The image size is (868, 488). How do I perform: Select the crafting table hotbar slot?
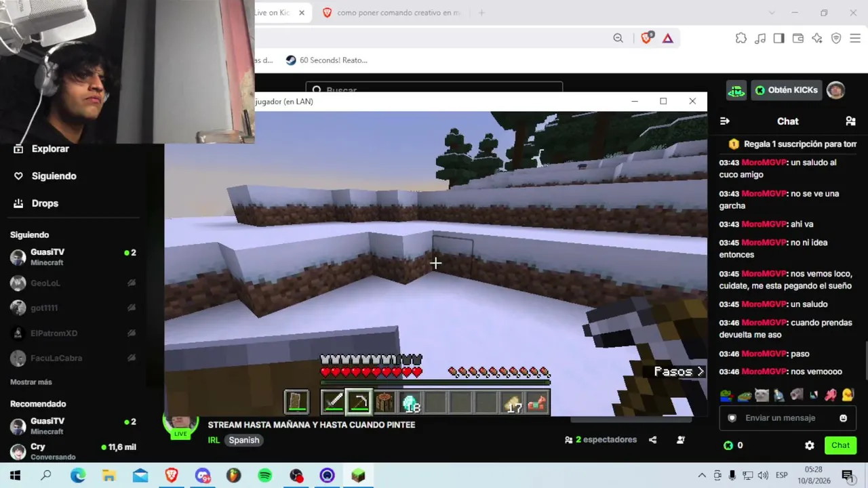click(x=384, y=403)
